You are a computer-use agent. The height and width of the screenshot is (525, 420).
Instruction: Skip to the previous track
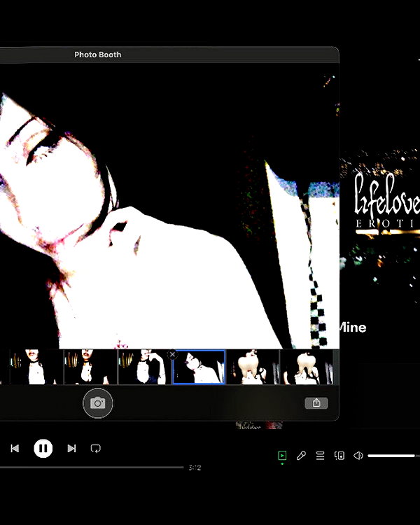pyautogui.click(x=15, y=448)
